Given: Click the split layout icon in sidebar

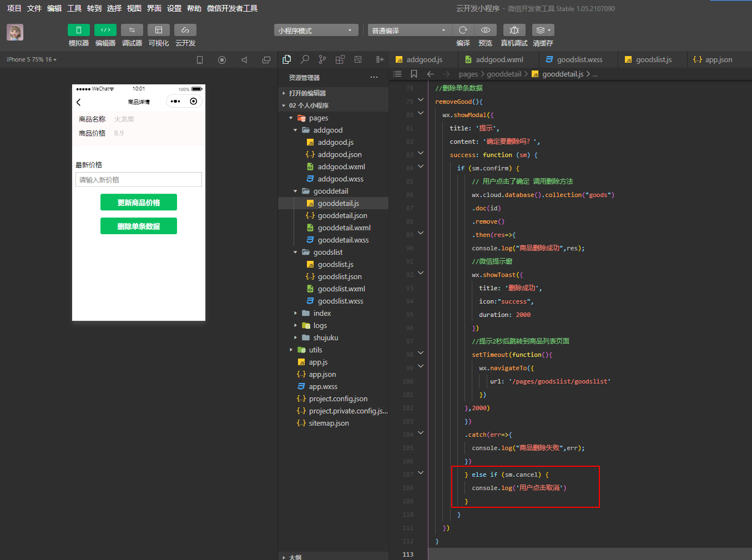Looking at the screenshot, I should point(358,59).
